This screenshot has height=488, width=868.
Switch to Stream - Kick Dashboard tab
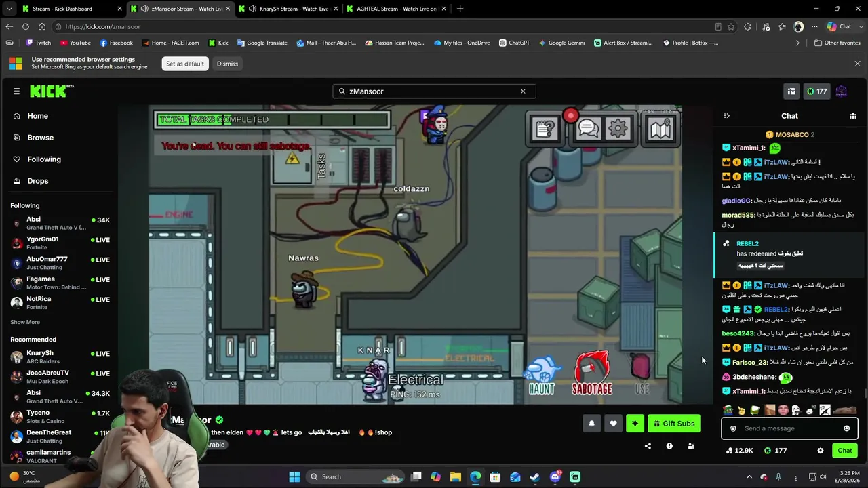click(71, 9)
